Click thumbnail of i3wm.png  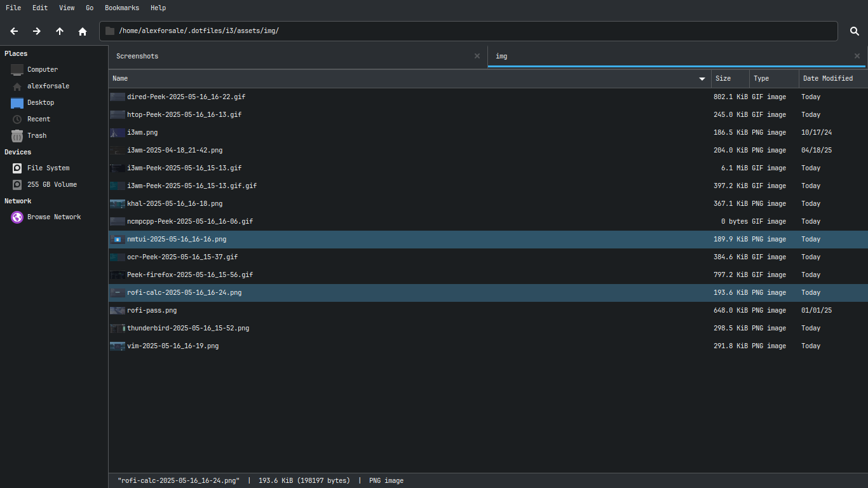click(118, 132)
